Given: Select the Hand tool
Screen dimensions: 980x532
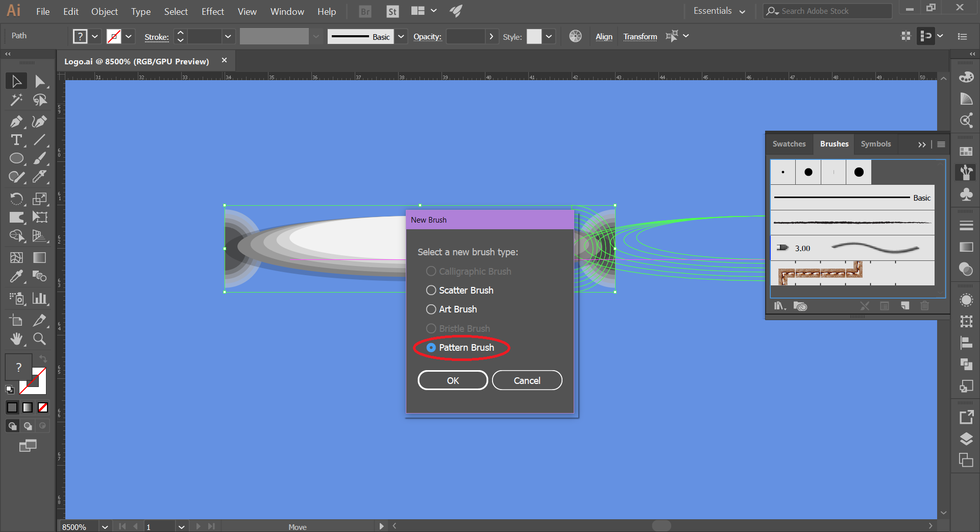Looking at the screenshot, I should [16, 338].
